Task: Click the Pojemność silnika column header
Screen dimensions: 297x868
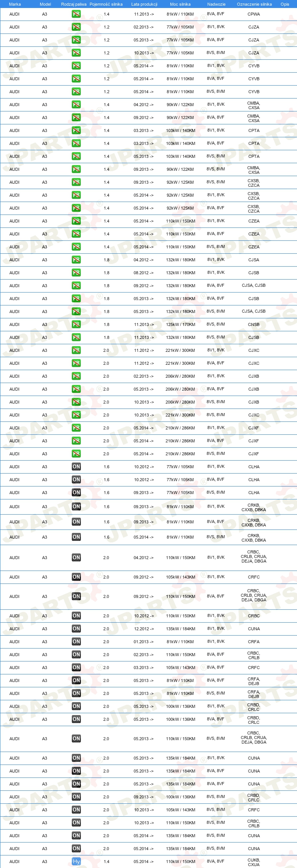Action: pos(106,4)
